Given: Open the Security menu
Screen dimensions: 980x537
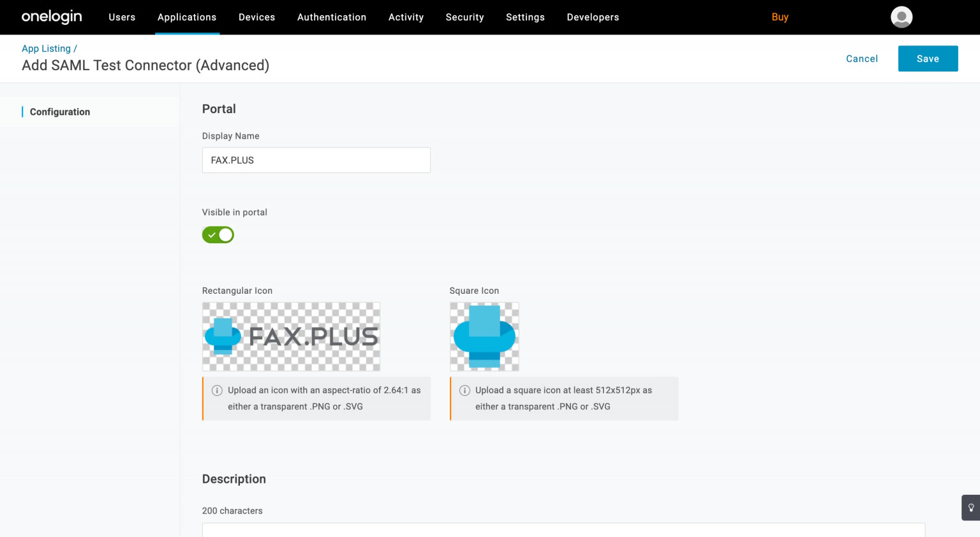Looking at the screenshot, I should click(464, 17).
